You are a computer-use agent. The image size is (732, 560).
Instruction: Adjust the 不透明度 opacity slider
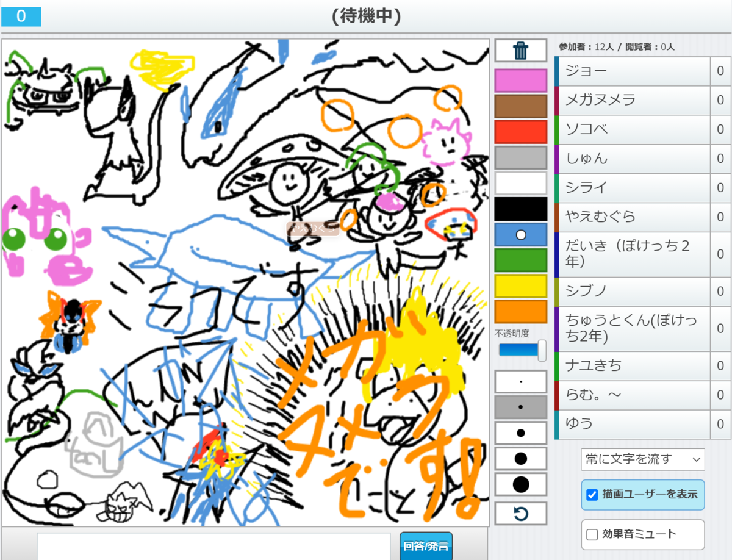click(x=522, y=350)
